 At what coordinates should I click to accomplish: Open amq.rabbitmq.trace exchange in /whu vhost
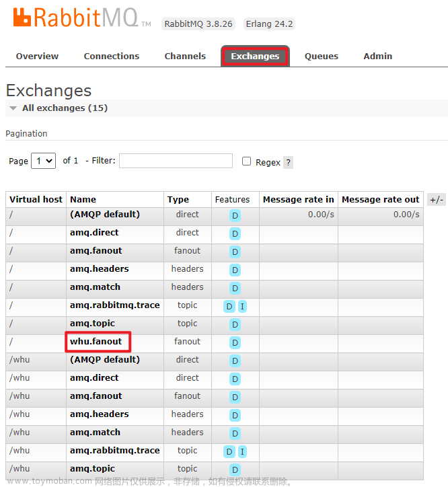point(114,451)
